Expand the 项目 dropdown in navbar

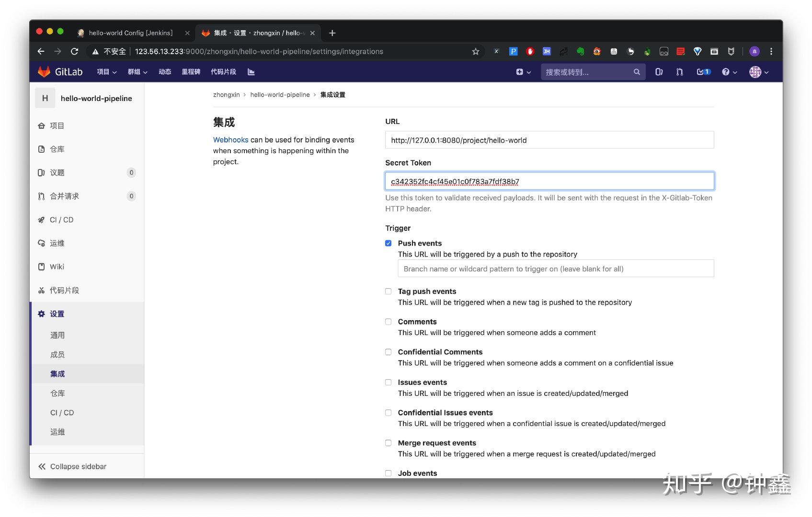107,72
